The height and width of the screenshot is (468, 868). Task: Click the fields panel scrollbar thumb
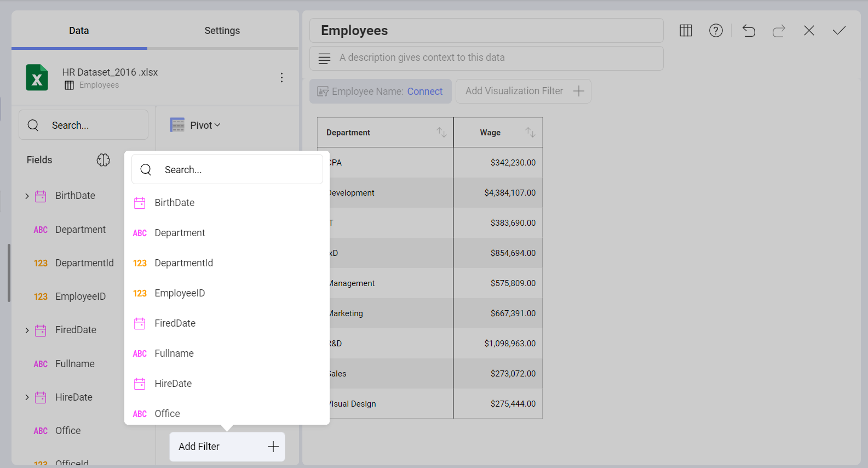click(9, 273)
